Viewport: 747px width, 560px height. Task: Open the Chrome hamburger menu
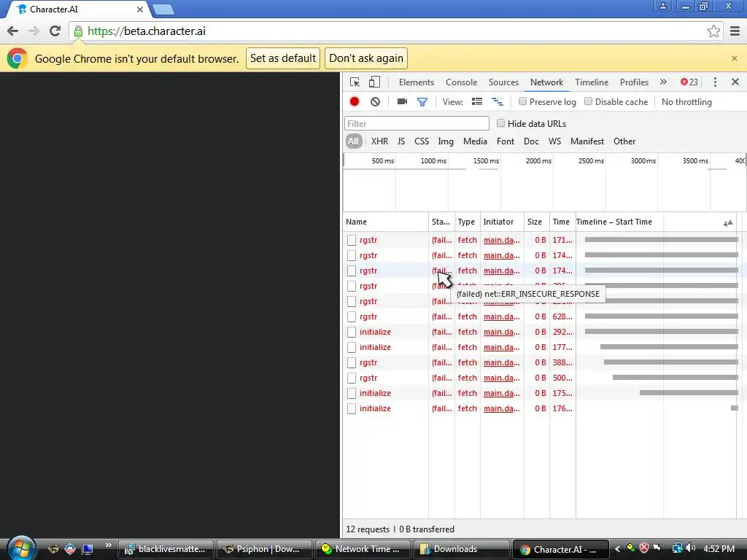click(735, 31)
